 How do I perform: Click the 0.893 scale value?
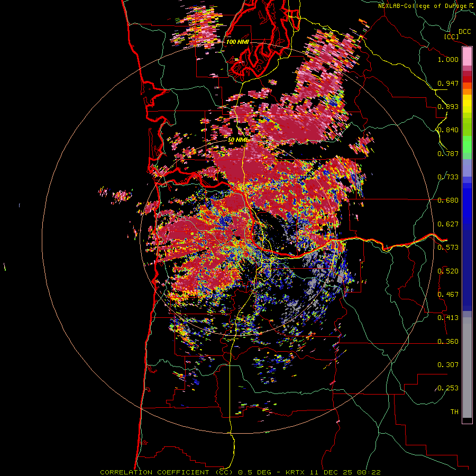[x=448, y=106]
